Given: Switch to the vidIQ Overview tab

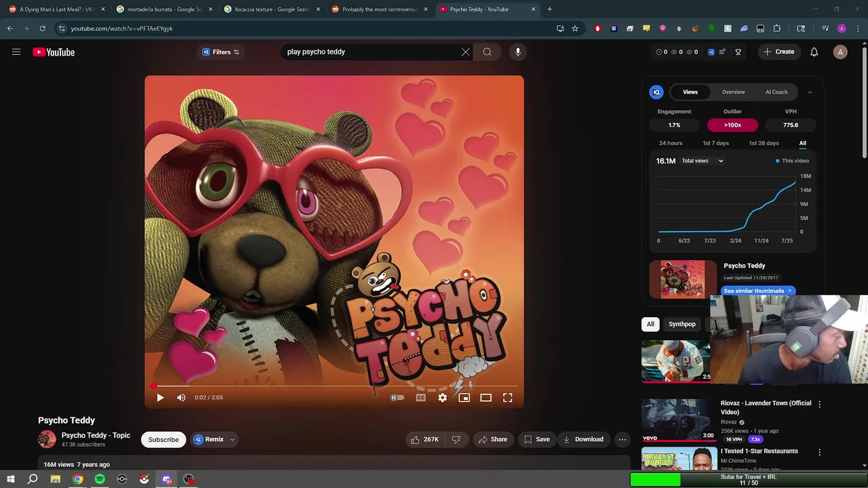Looking at the screenshot, I should [733, 92].
